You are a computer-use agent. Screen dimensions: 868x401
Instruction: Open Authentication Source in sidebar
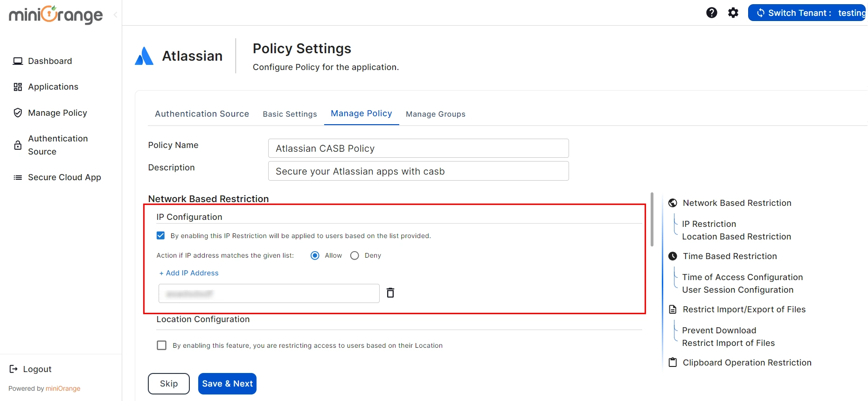tap(58, 145)
